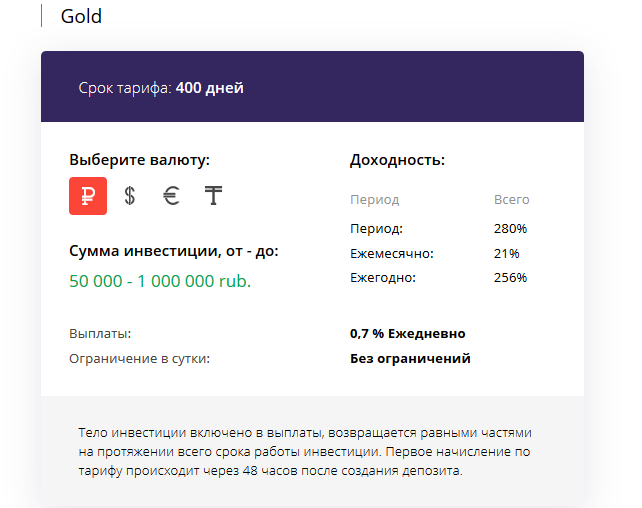The width and height of the screenshot is (642, 508).
Task: Click the gray Период column header
Action: coord(374,200)
